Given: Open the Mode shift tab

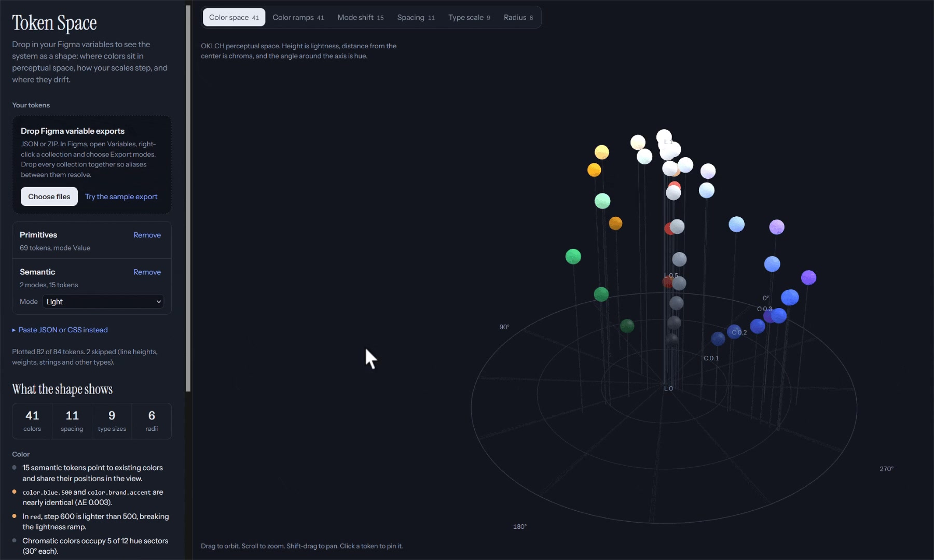Looking at the screenshot, I should coord(360,17).
